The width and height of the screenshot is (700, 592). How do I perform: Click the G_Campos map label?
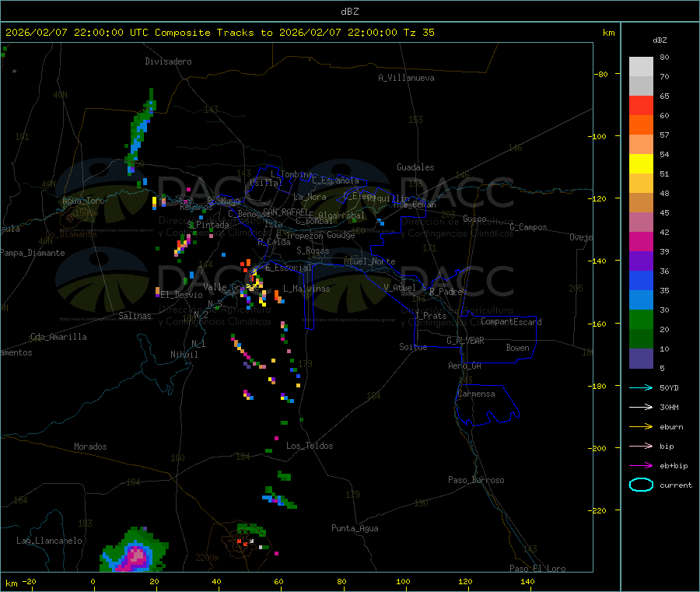coord(529,227)
